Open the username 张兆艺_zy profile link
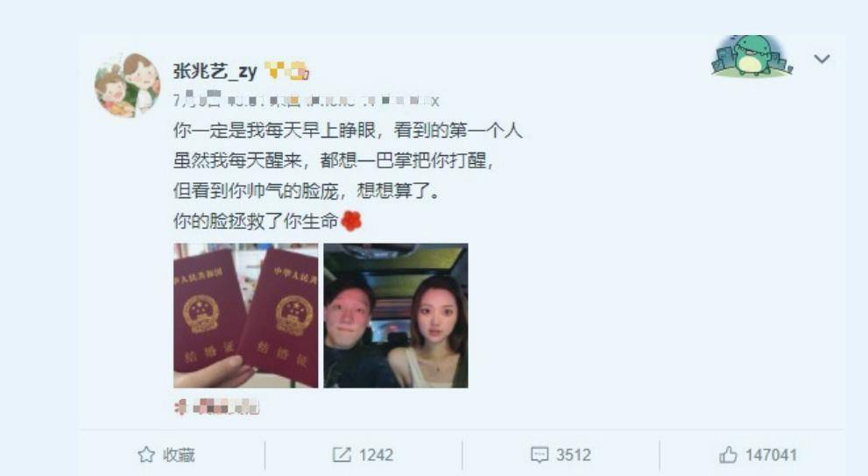The width and height of the screenshot is (868, 476). pos(215,71)
